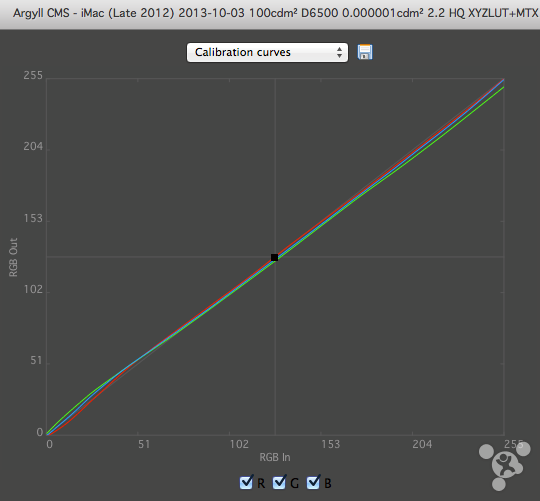Click the 204 value on vertical axis
The width and height of the screenshot is (540, 501).
click(33, 146)
